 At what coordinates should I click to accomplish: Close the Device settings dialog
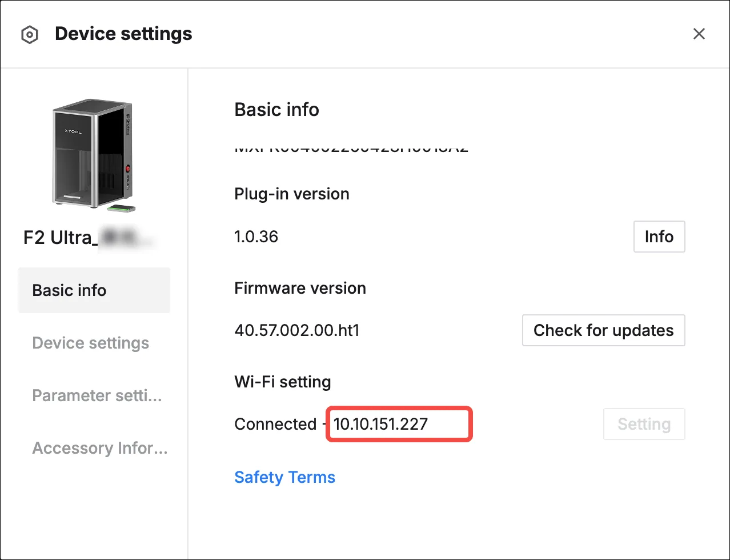click(x=699, y=34)
